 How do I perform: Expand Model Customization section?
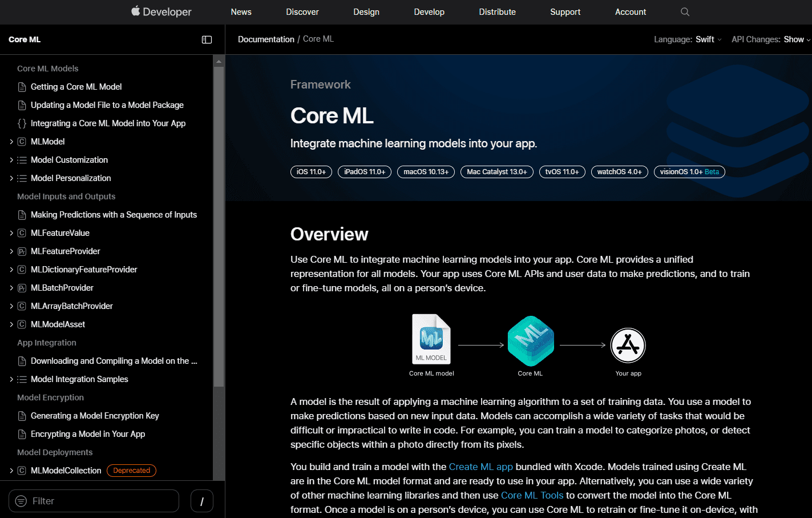click(11, 160)
